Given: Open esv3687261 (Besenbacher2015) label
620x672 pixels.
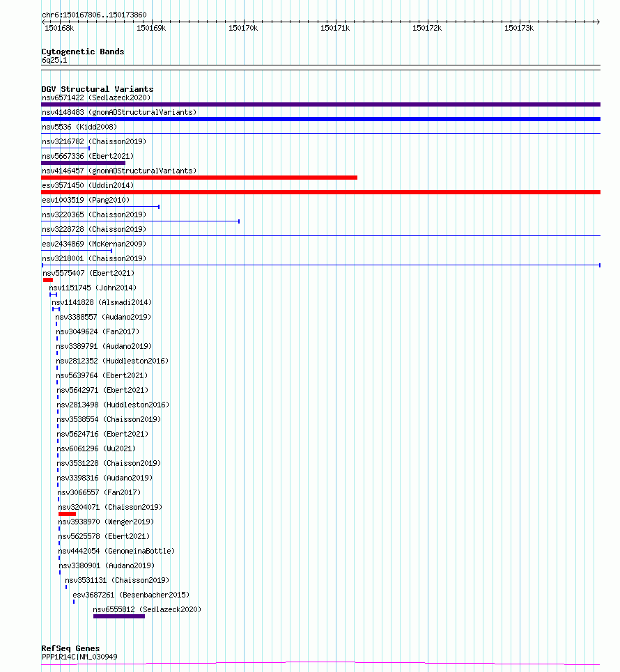Looking at the screenshot, I should point(131,595).
